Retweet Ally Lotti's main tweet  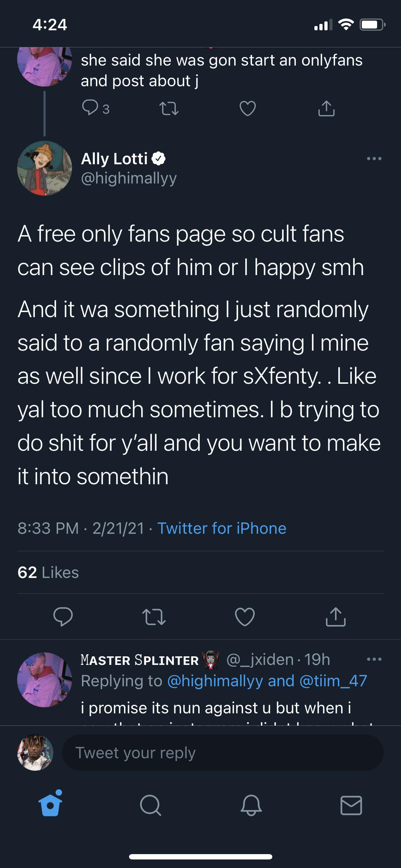(154, 616)
